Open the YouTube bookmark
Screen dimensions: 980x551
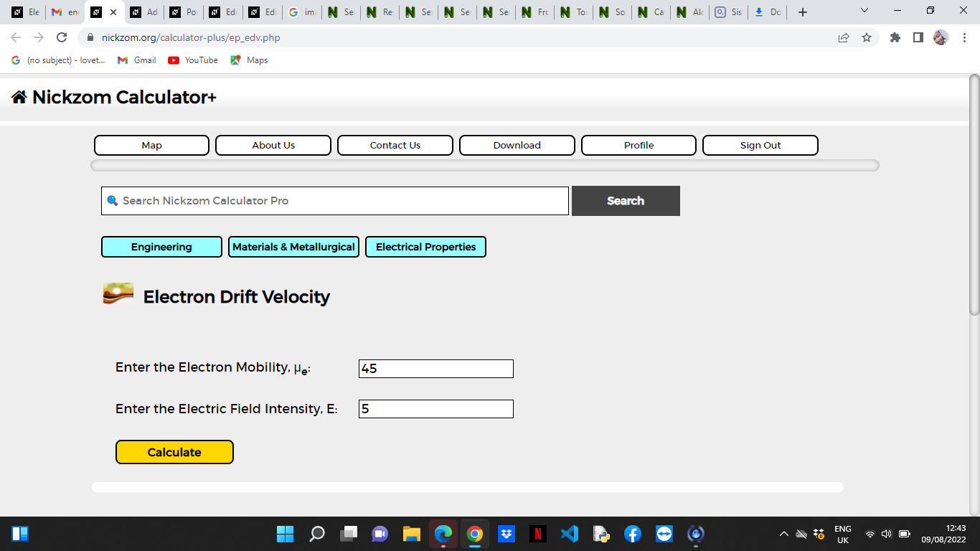tap(192, 60)
